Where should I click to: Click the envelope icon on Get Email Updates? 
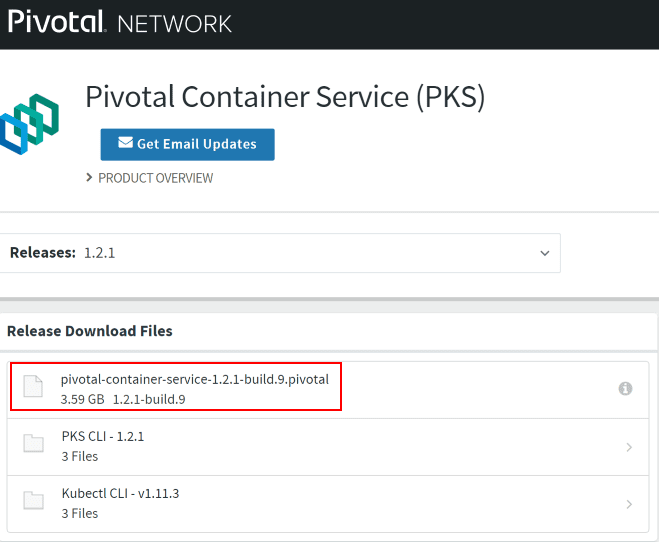[x=125, y=143]
